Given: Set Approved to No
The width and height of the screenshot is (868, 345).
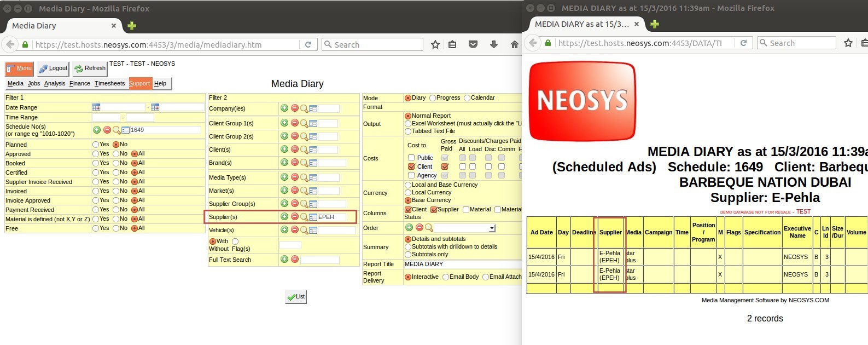Looking at the screenshot, I should point(116,154).
